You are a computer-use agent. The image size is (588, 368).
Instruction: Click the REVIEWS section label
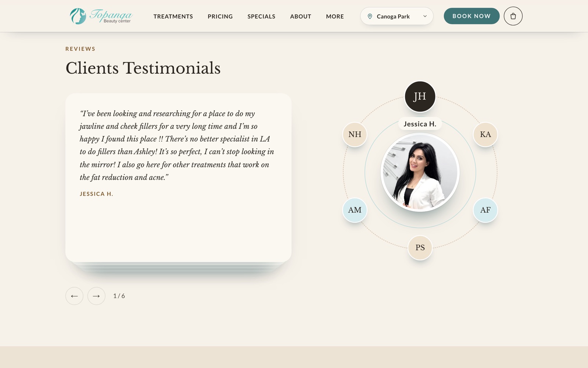80,49
